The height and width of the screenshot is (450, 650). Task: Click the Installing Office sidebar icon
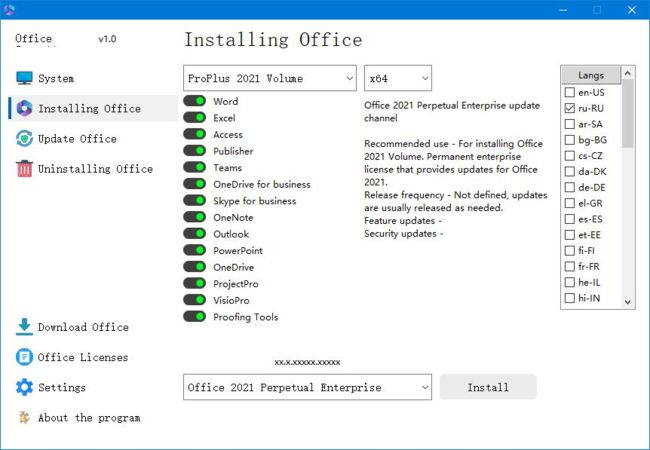pos(24,109)
